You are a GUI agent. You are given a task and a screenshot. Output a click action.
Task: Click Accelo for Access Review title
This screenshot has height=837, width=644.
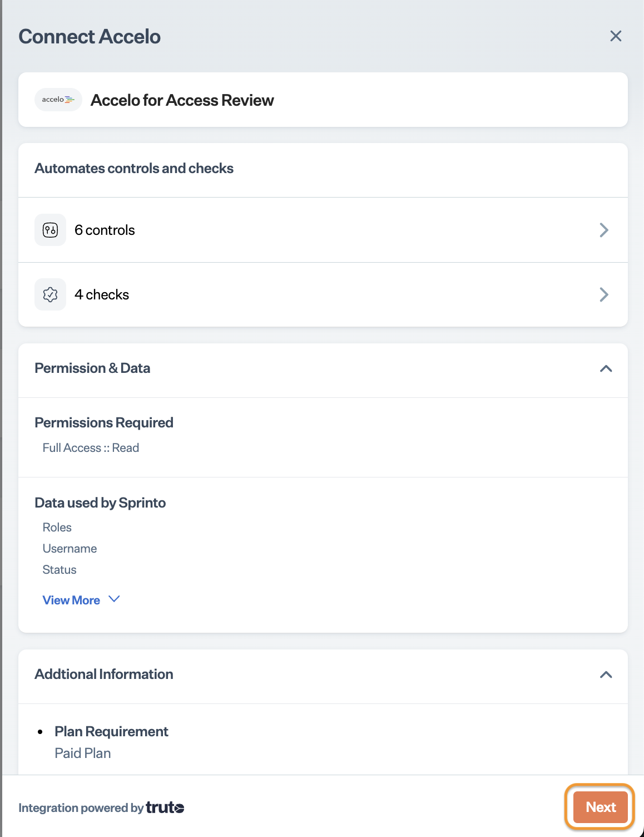coord(182,100)
